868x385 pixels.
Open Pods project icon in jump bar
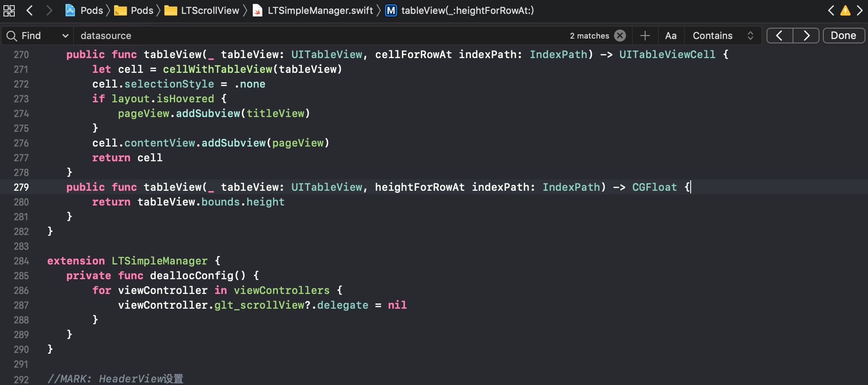[70, 10]
